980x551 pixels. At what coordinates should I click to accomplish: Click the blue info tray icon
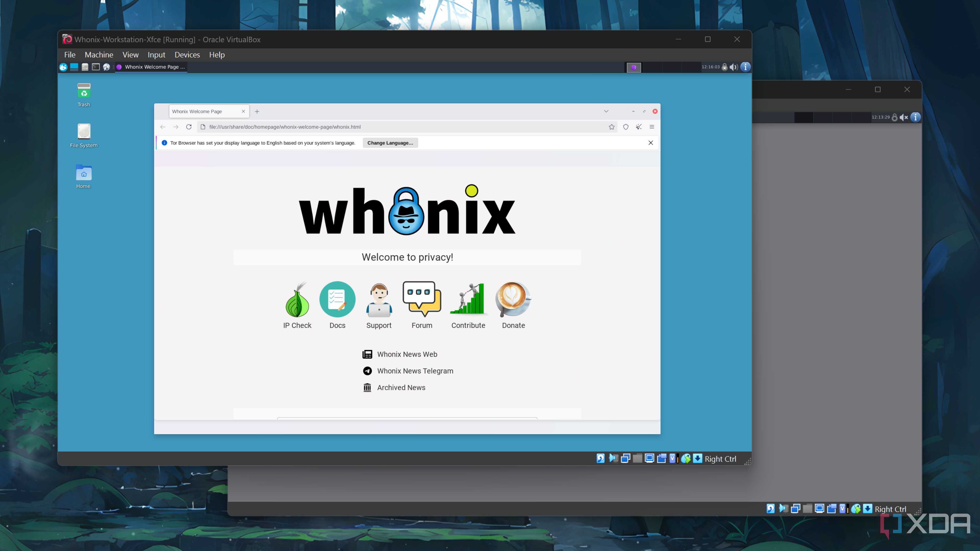746,67
